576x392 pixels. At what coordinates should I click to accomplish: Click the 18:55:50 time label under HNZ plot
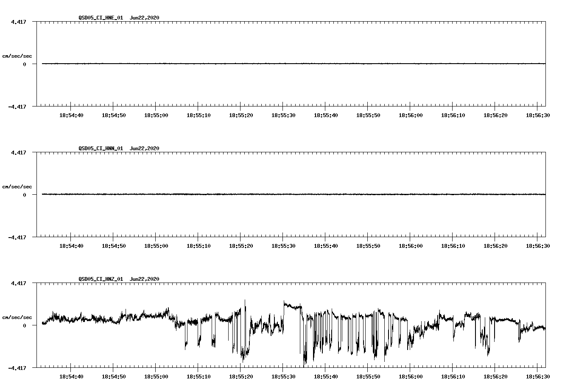coord(368,377)
